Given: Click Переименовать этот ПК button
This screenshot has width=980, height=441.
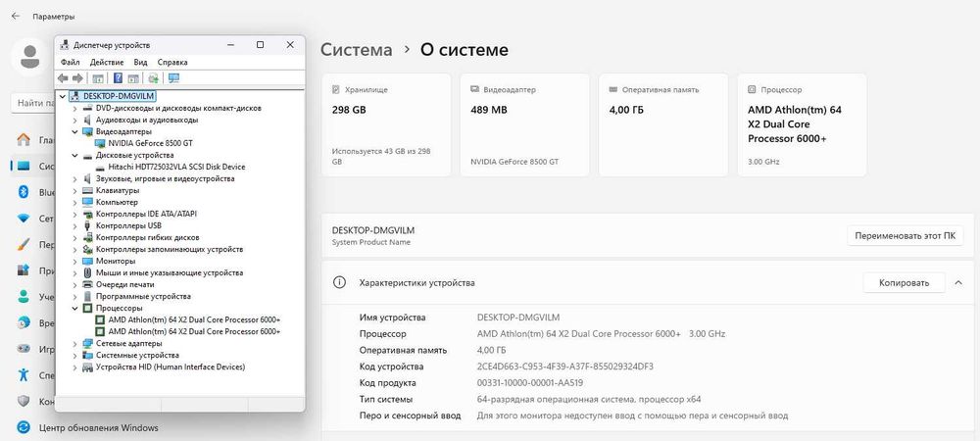Looking at the screenshot, I should click(x=906, y=236).
